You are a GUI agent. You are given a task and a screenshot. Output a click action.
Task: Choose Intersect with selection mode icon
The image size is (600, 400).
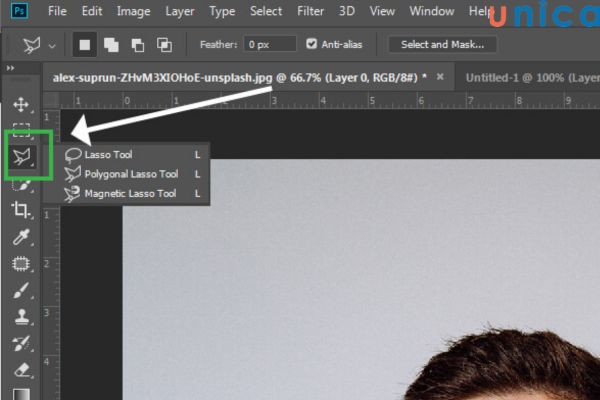(164, 45)
